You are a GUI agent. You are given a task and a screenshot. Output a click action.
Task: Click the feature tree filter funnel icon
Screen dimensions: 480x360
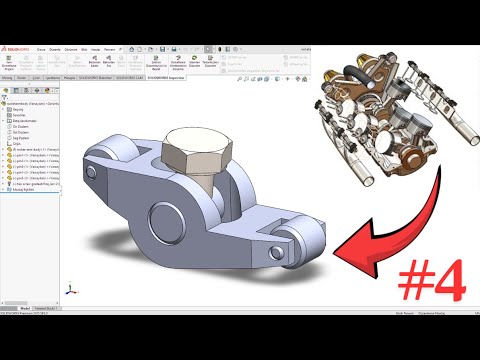pos(4,97)
